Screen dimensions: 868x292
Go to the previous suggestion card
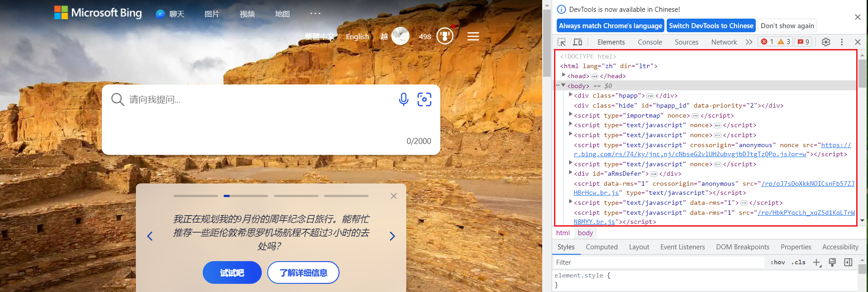tap(150, 236)
